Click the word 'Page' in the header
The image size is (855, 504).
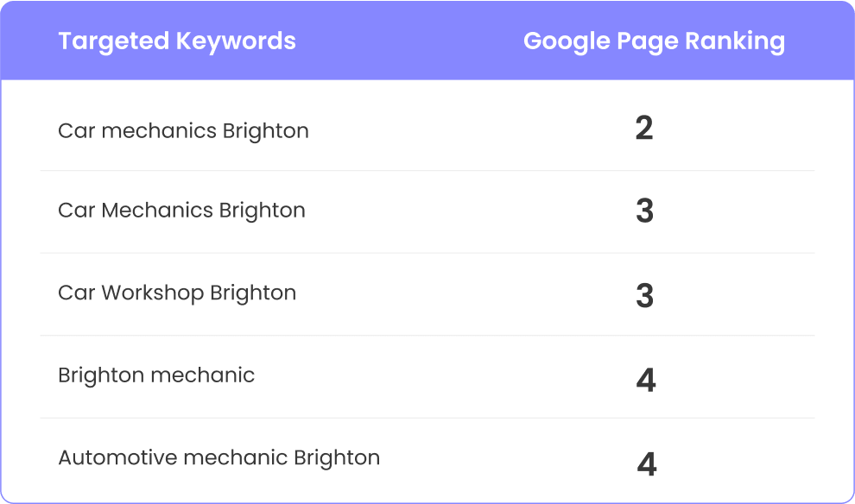coord(647,41)
